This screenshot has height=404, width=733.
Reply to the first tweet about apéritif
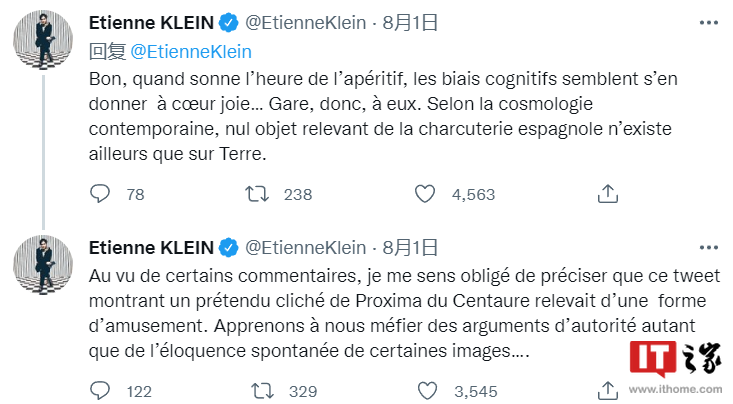(x=101, y=194)
